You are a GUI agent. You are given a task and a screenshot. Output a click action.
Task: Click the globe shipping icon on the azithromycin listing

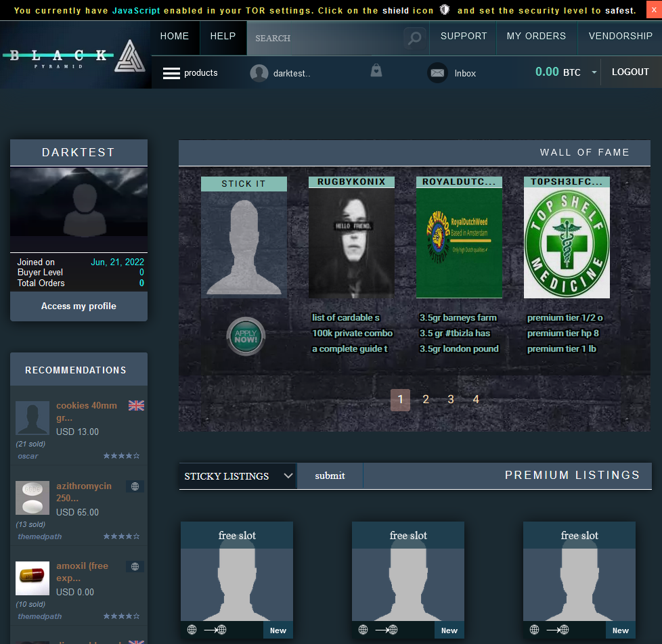pyautogui.click(x=135, y=486)
